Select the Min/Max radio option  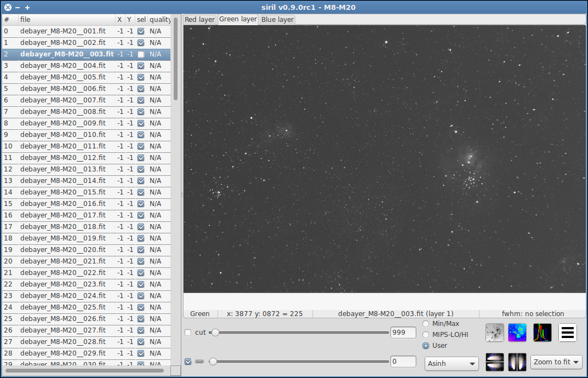tap(426, 324)
